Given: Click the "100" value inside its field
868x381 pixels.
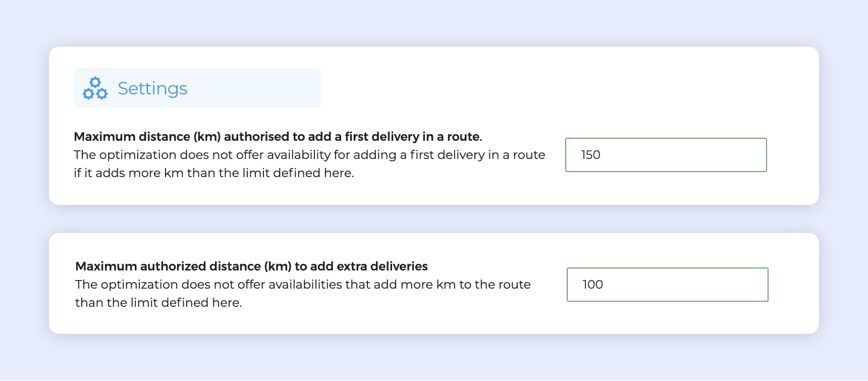Looking at the screenshot, I should pyautogui.click(x=592, y=285).
